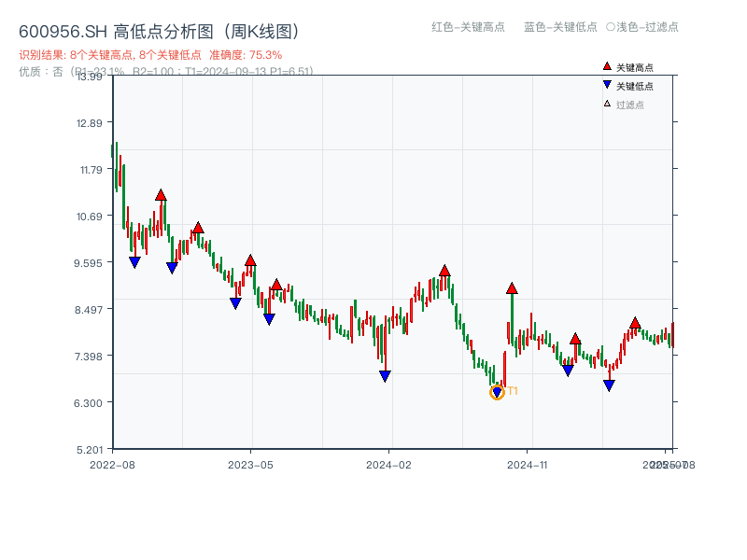Select blue key-low triangle just before 2023-05

pyautogui.click(x=235, y=303)
